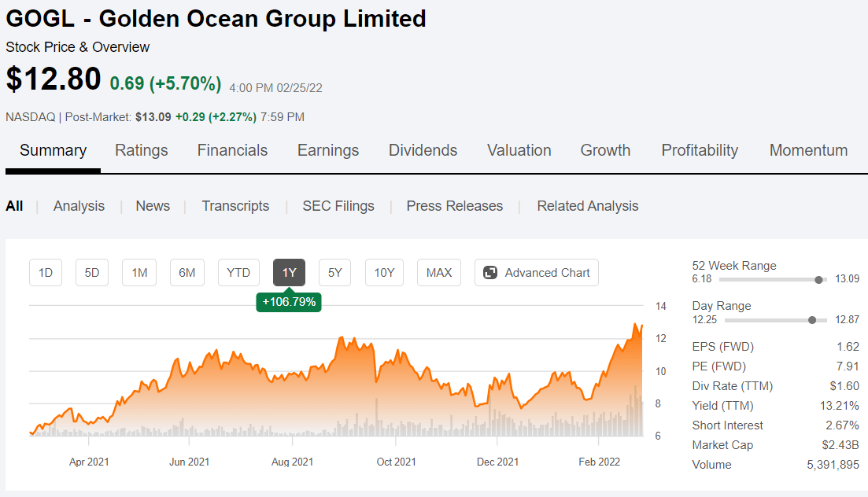Choose the 10Y time range
This screenshot has height=497, width=868.
coord(384,273)
